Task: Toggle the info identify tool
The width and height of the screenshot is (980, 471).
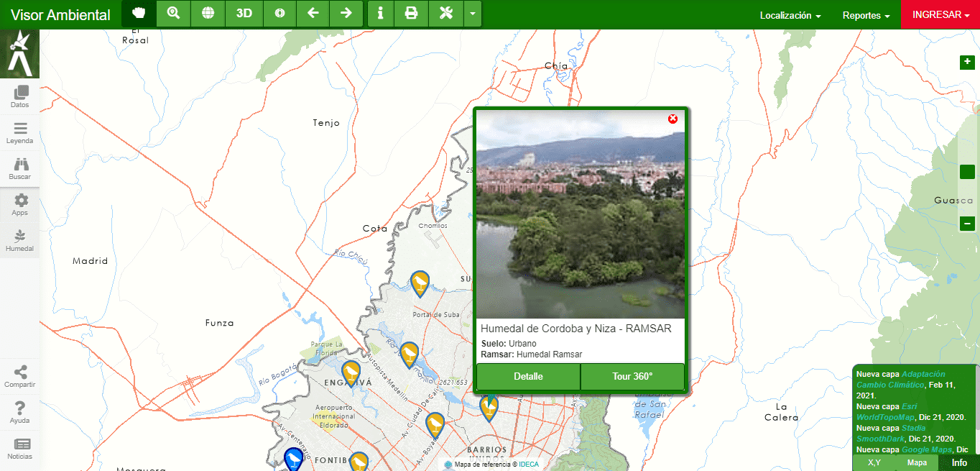Action: [x=381, y=14]
